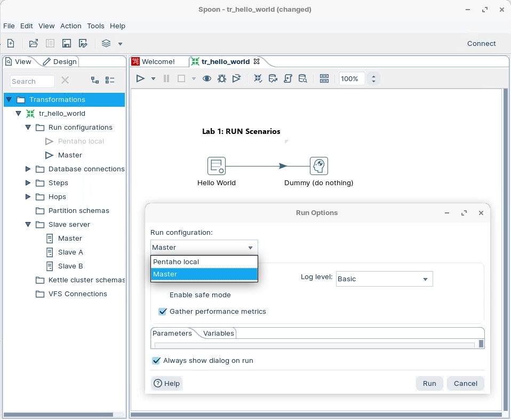
Task: Click the Run transformation play icon
Action: (x=140, y=78)
